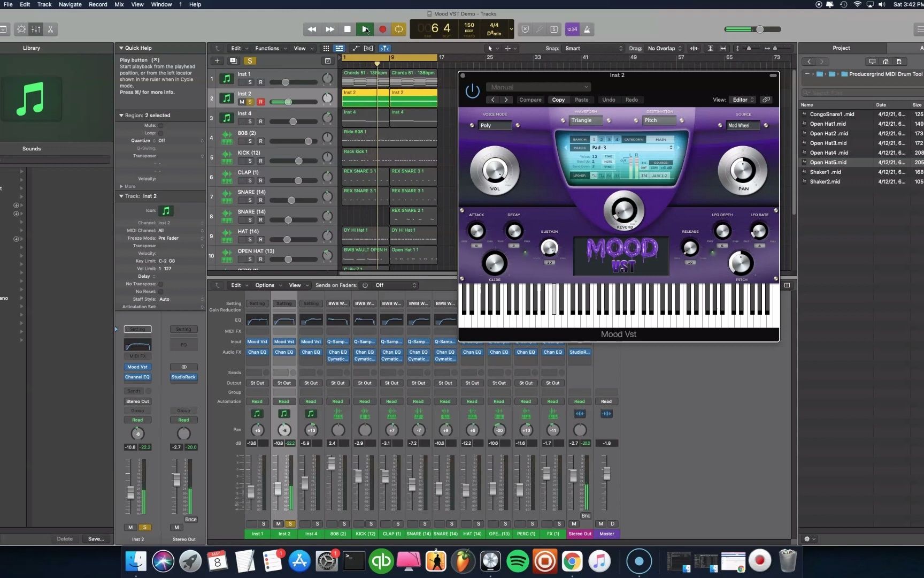The width and height of the screenshot is (924, 578).
Task: Toggle the red record-enable on Inst 2 track
Action: (x=261, y=102)
